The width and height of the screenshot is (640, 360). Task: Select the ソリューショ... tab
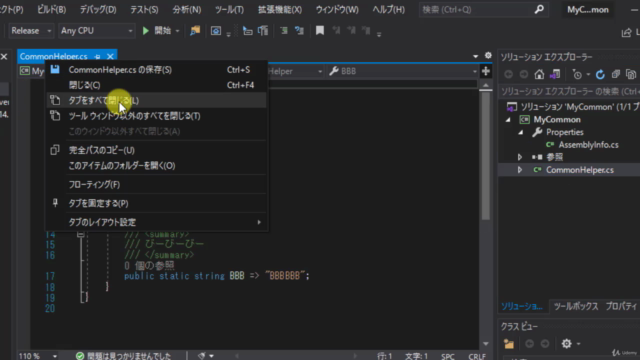coord(522,306)
